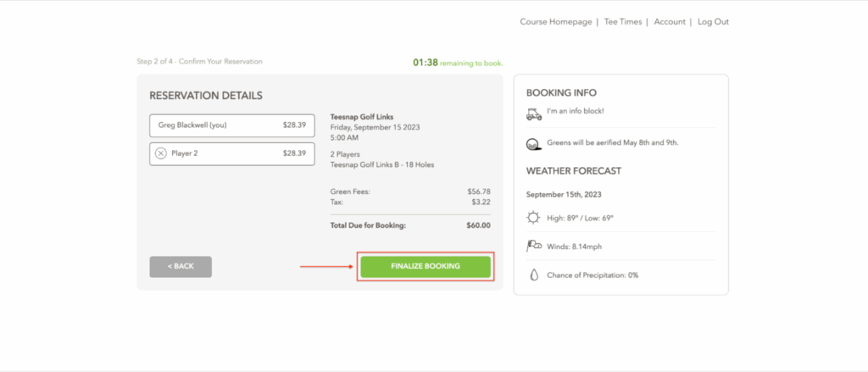The width and height of the screenshot is (868, 372).
Task: Log Out of the site
Action: click(x=713, y=22)
